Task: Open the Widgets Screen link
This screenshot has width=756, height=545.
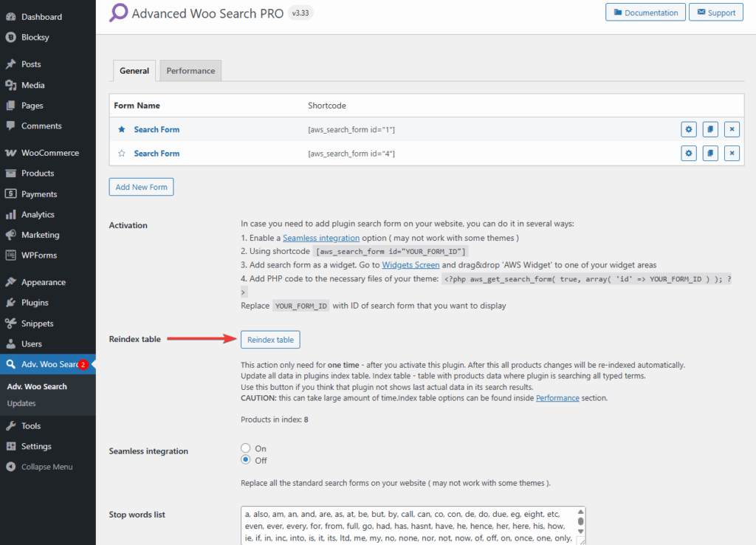Action: [410, 264]
